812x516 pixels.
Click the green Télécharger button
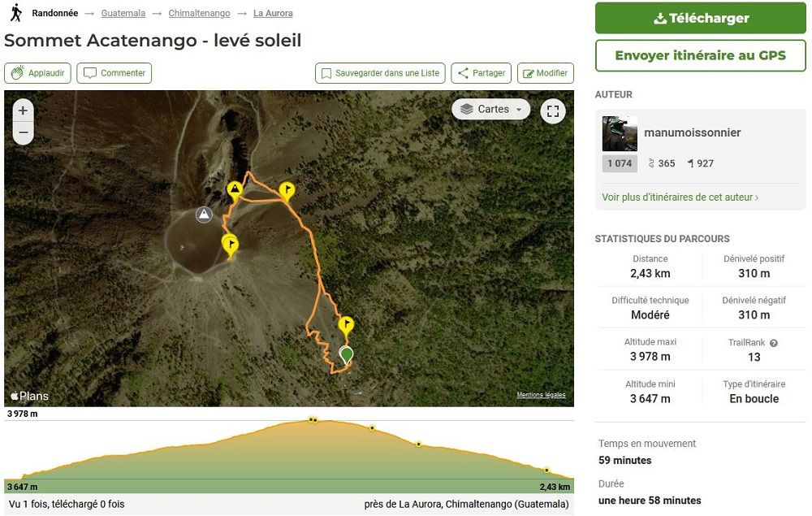tap(701, 18)
